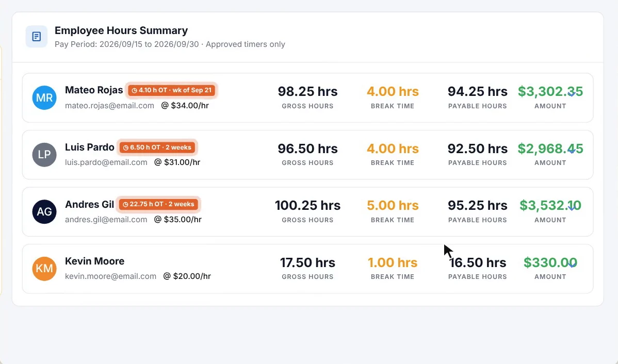618x364 pixels.
Task: Select the name 'Kevin Moore'
Action: (x=94, y=261)
